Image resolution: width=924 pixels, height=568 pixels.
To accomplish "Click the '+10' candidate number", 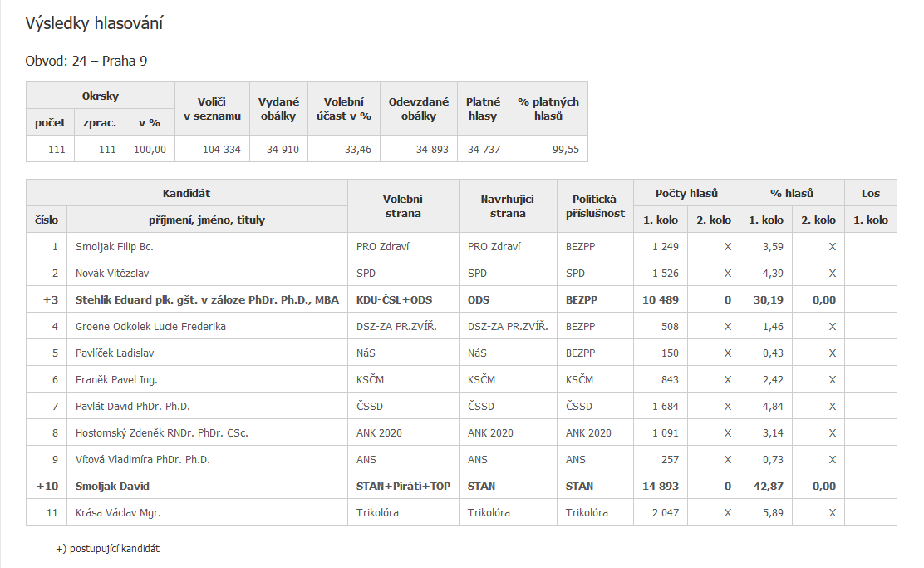I will tap(47, 486).
